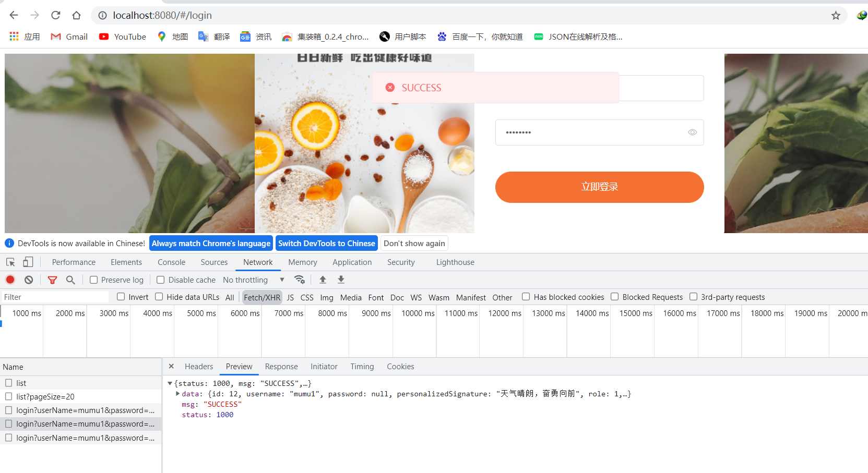868x473 pixels.
Task: Collapse the status JSON root object
Action: coord(170,383)
